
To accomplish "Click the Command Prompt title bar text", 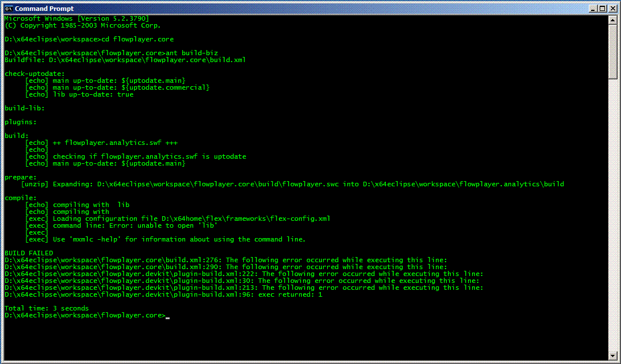I will tap(44, 8).
